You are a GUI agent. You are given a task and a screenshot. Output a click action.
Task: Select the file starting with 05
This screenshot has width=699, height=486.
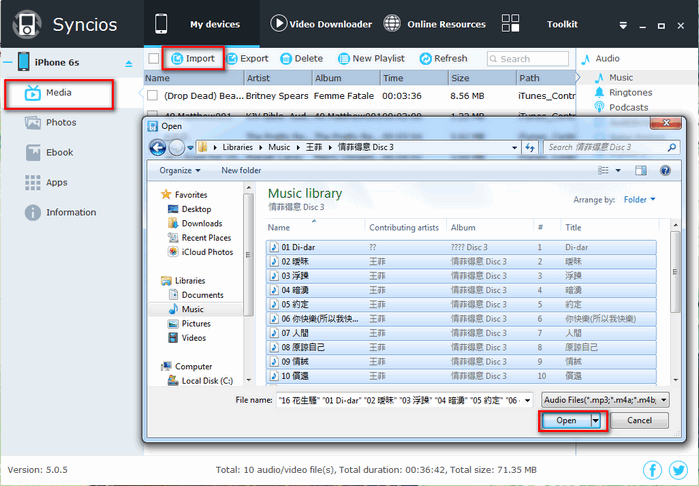(461, 304)
